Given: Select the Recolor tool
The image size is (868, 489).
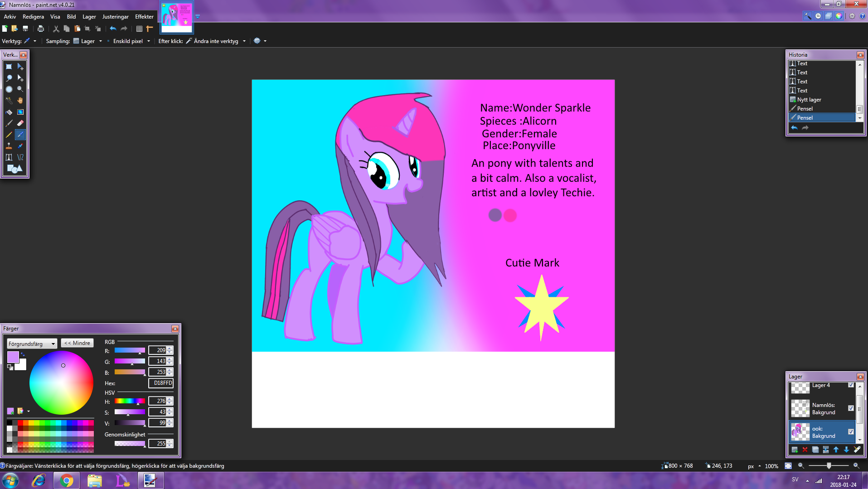Looking at the screenshot, I should point(20,146).
